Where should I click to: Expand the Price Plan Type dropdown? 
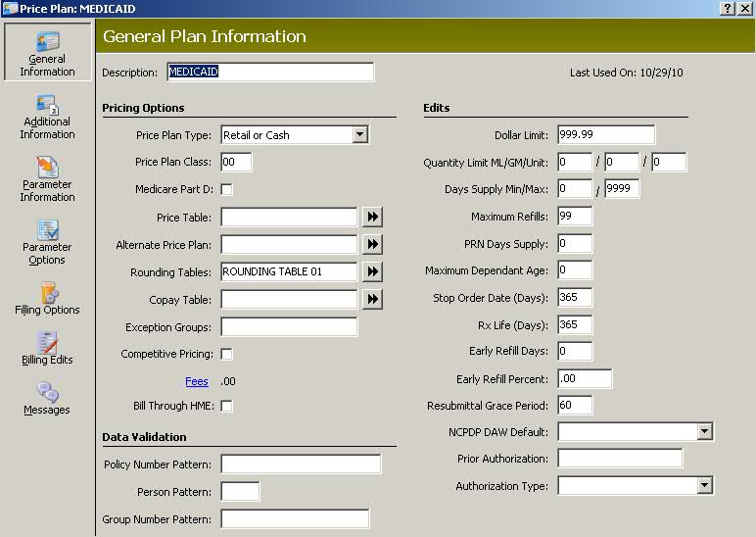[359, 134]
